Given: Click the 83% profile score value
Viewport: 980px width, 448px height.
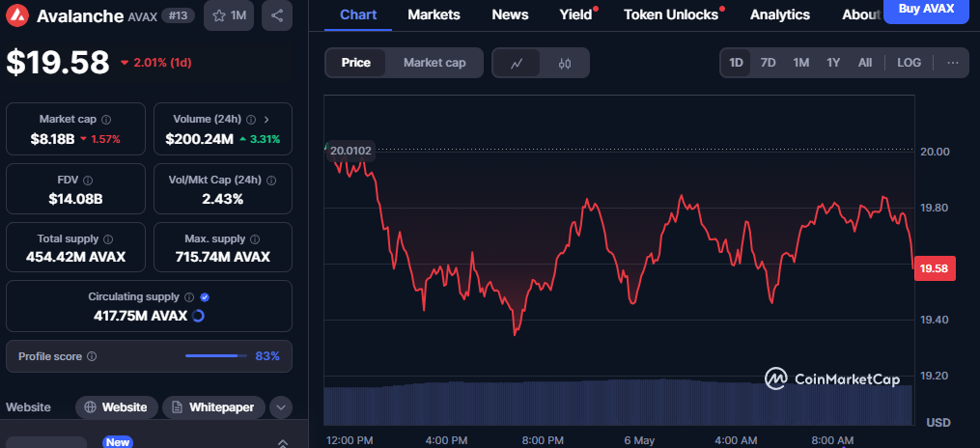Looking at the screenshot, I should click(267, 356).
